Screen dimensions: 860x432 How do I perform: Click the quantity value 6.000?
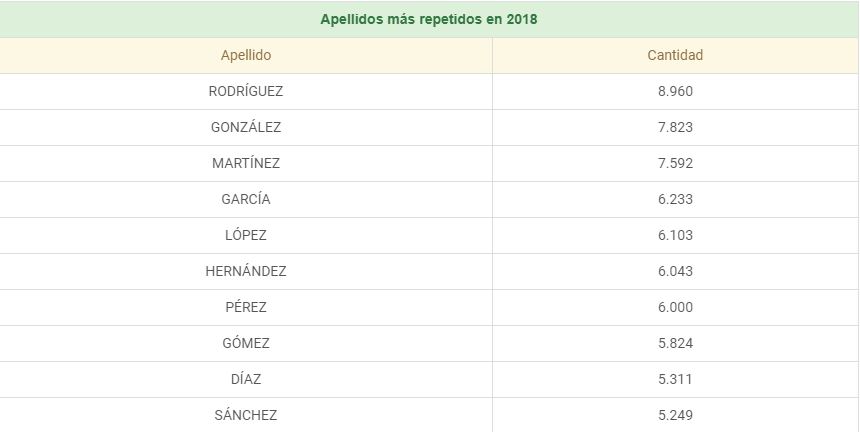pos(676,307)
